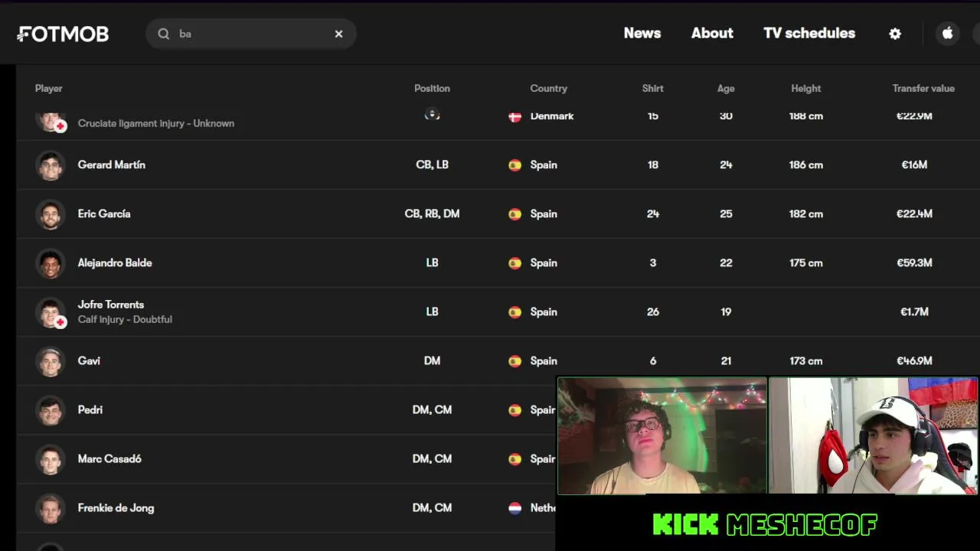Image resolution: width=980 pixels, height=551 pixels.
Task: Select age 19 of Jofre Torrents
Action: (x=726, y=311)
